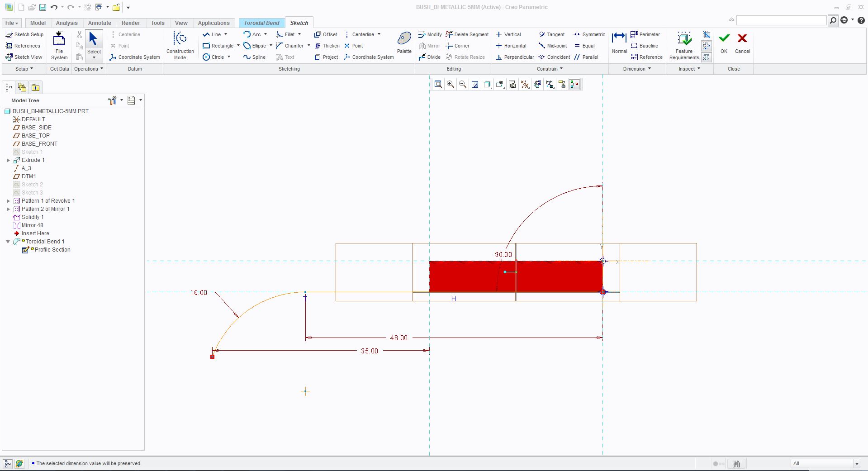Screen dimensions: 868x471
Task: Activate Construction Mode
Action: 180,45
